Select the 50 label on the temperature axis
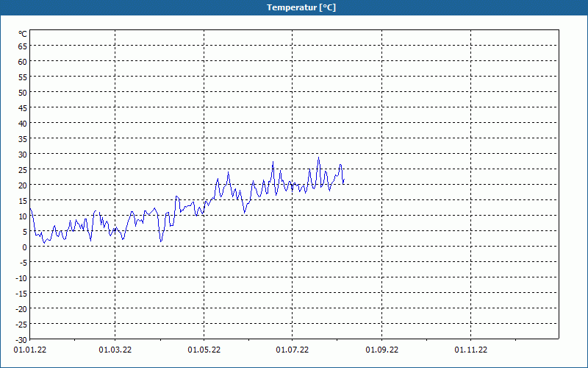This screenshot has width=588, height=368. (x=23, y=92)
